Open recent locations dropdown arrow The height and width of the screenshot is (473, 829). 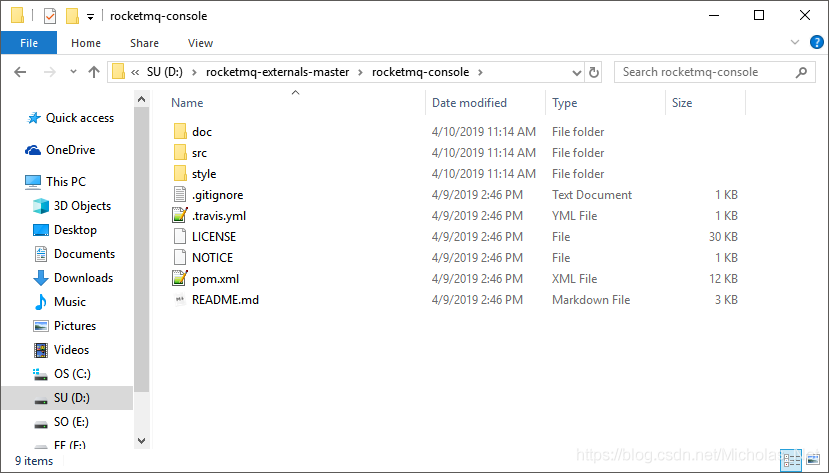[73, 72]
